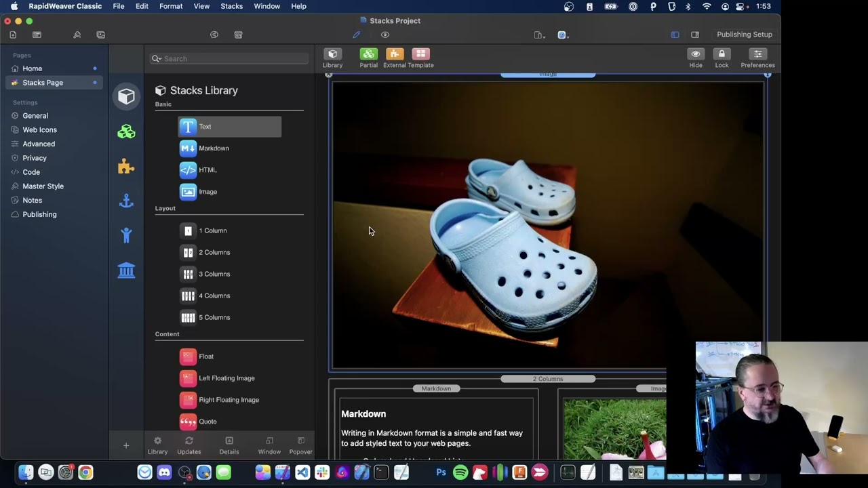Switch to preview mode eye icon
The image size is (868, 488).
(x=385, y=35)
